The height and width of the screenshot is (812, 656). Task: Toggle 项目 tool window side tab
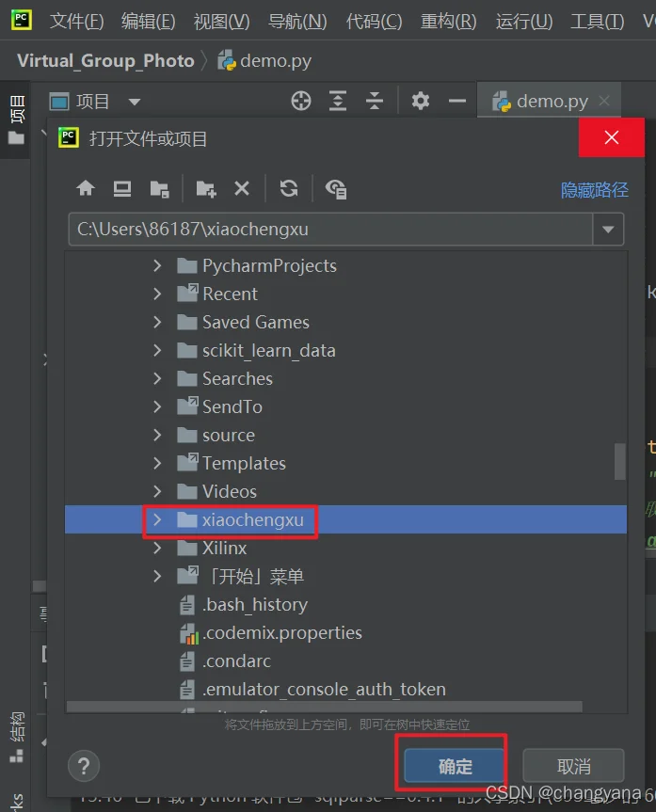[17, 119]
